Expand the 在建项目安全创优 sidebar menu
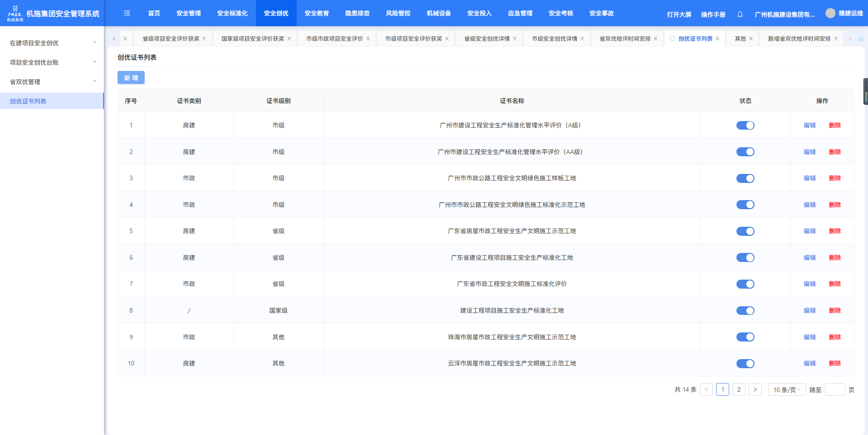The image size is (868, 435). 52,43
